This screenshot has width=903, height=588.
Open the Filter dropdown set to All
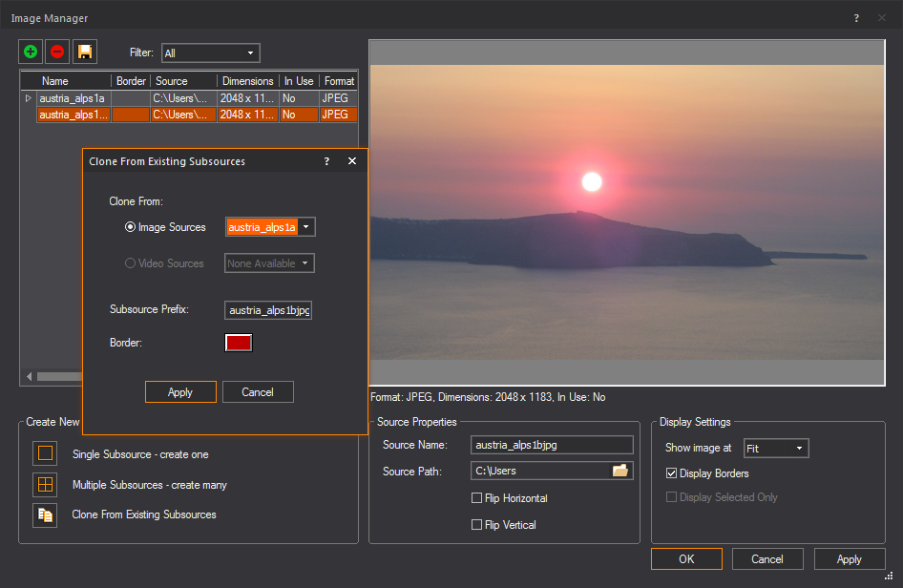click(210, 53)
